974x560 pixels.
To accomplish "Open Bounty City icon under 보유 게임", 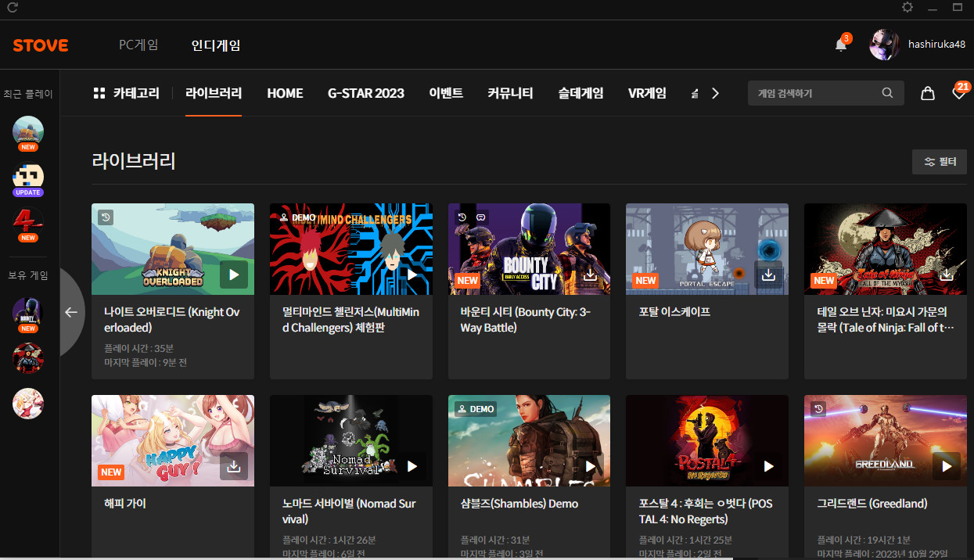I will tap(28, 314).
